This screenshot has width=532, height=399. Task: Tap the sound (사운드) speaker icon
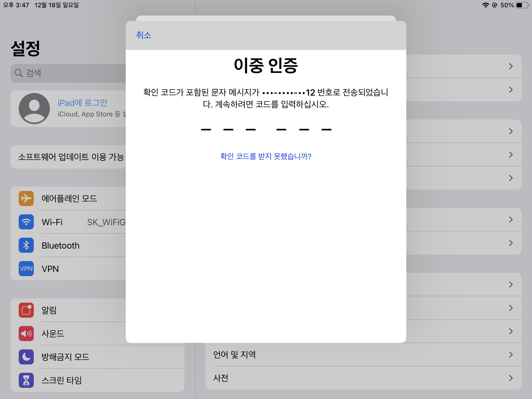pos(26,334)
